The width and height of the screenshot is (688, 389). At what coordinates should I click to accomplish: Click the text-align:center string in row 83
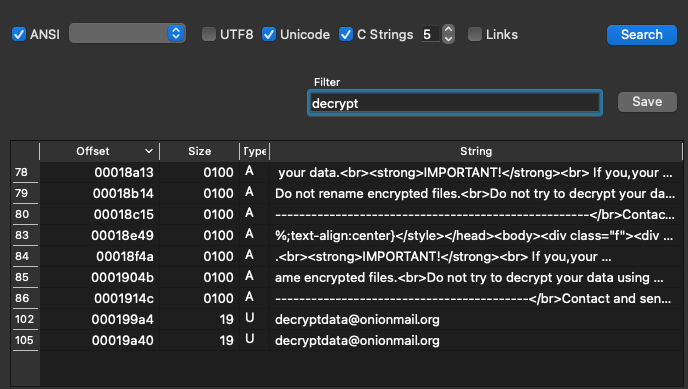[x=474, y=236]
